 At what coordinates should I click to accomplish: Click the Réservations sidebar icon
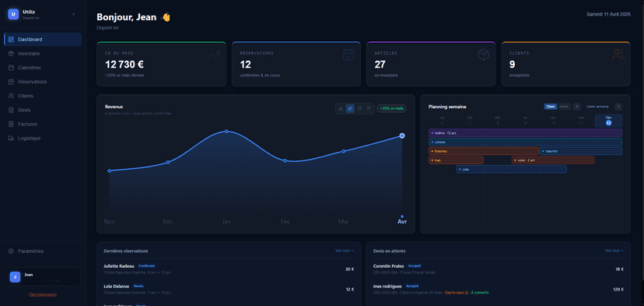pyautogui.click(x=11, y=82)
